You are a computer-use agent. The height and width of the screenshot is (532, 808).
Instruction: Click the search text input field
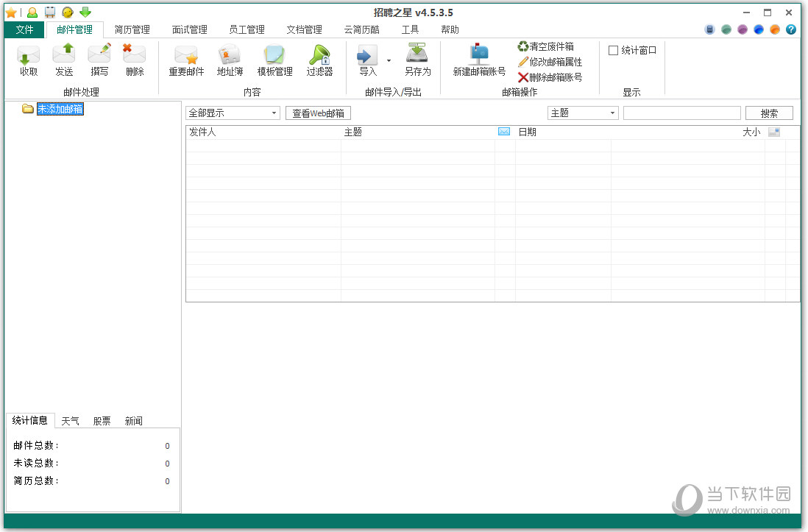(681, 113)
